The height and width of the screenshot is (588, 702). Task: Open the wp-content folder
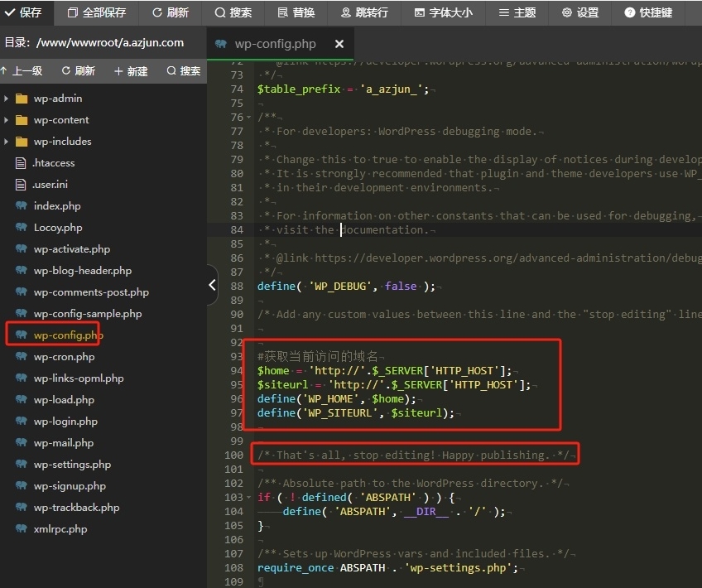(x=61, y=119)
